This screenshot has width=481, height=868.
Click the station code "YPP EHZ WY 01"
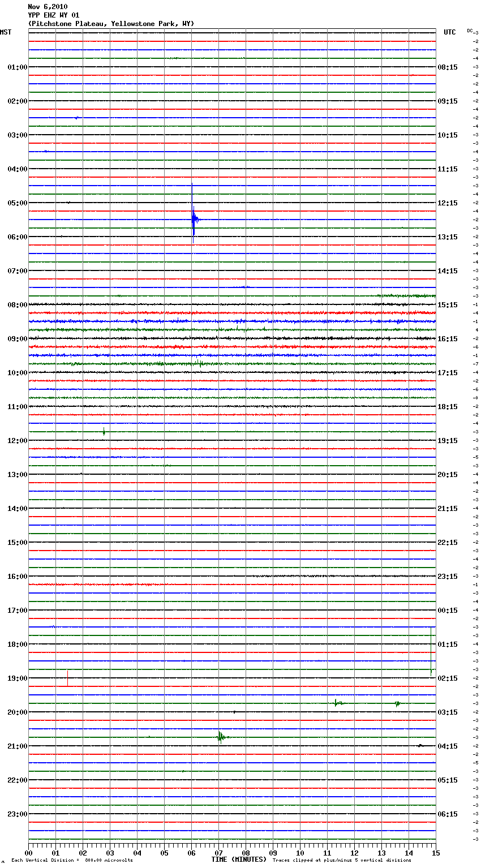(54, 15)
